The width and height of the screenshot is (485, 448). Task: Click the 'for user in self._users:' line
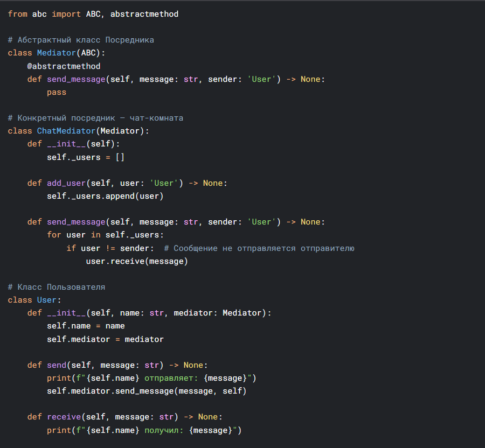click(x=105, y=235)
